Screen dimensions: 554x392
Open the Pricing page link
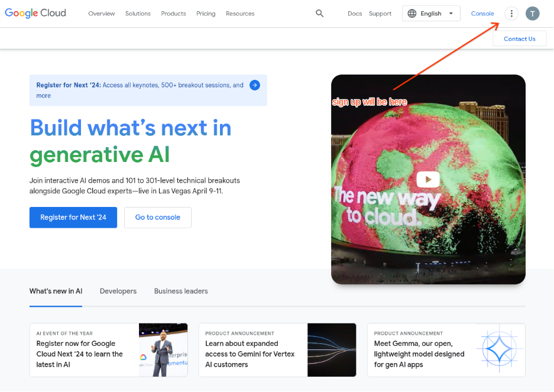(x=206, y=14)
